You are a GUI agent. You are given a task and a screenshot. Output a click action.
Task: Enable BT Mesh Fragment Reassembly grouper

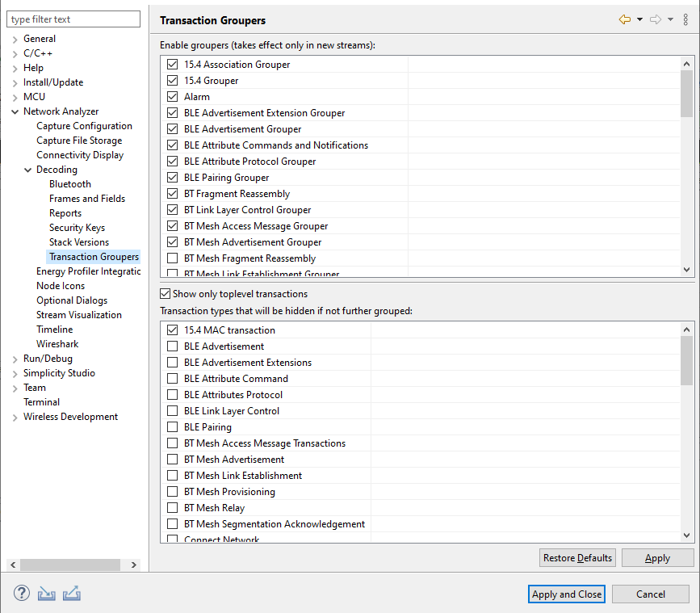(x=173, y=258)
